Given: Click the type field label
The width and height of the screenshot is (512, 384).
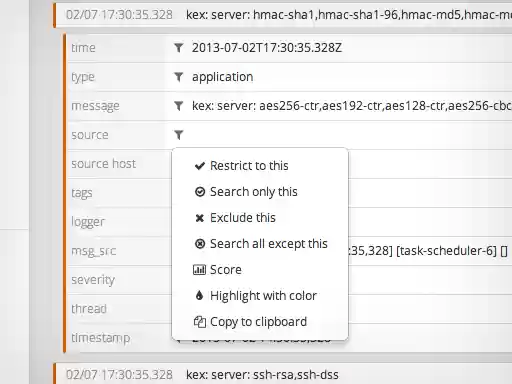Looking at the screenshot, I should click(x=83, y=77).
